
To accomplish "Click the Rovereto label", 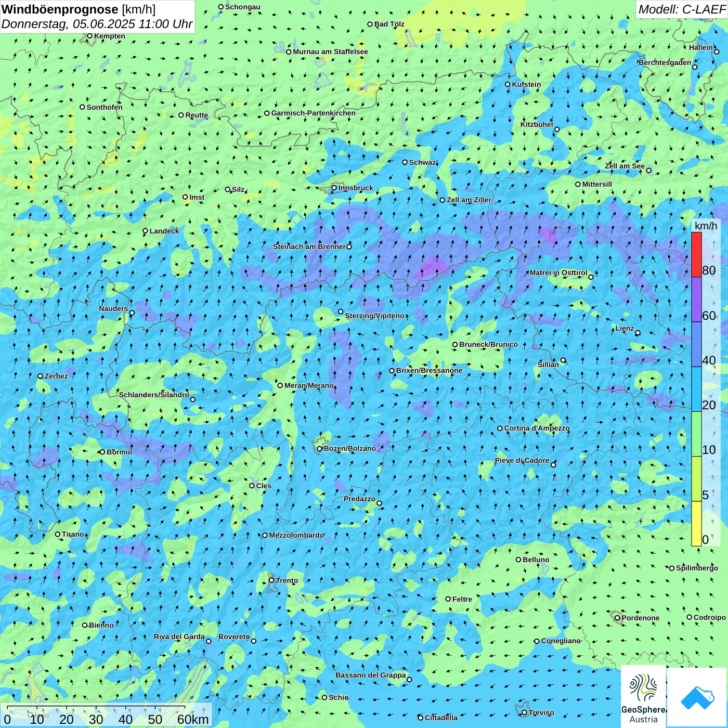I will click(x=234, y=636).
